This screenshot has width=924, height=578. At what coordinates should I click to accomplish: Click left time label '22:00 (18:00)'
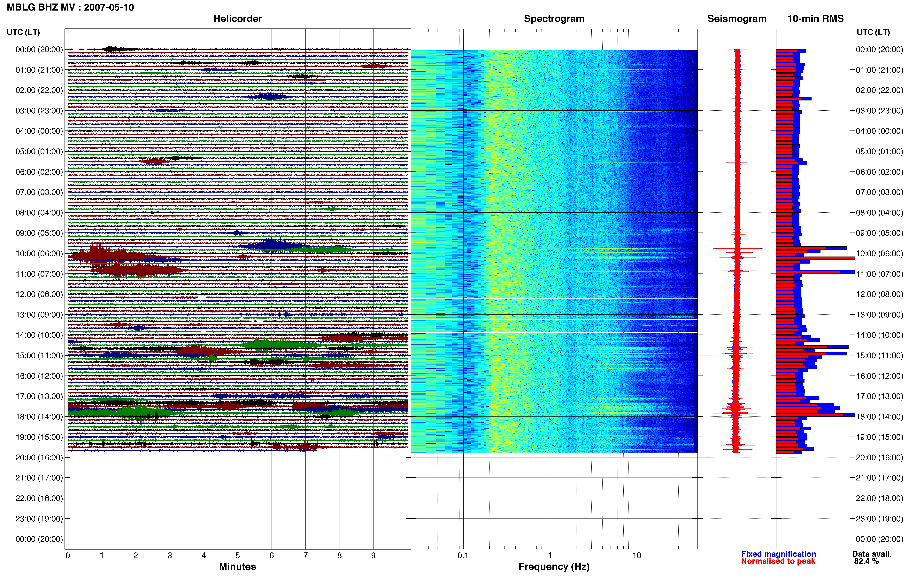(x=39, y=498)
